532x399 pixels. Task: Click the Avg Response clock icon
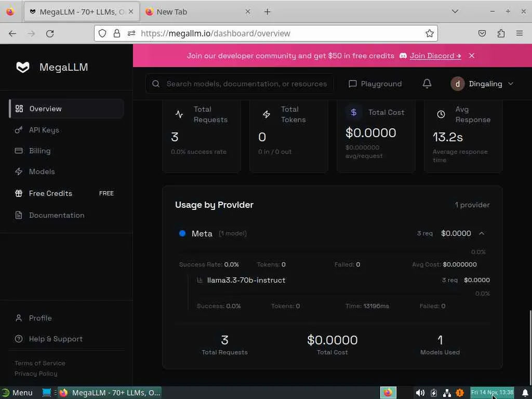[441, 114]
